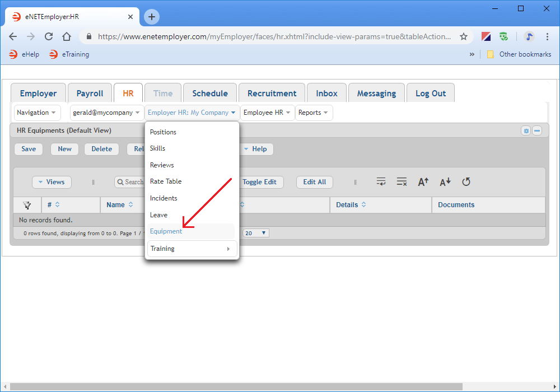Open the Views dropdown
The height and width of the screenshot is (392, 560).
52,182
